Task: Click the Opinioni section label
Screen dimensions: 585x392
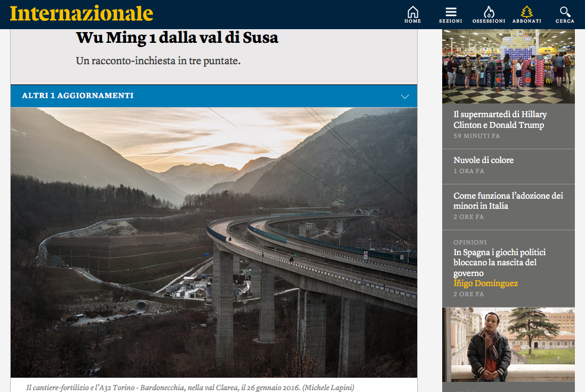Action: point(470,243)
